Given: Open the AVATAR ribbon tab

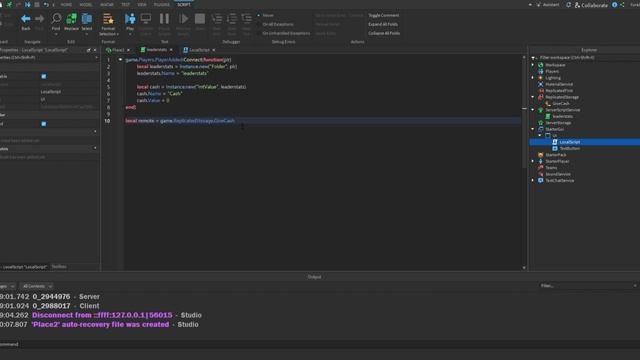Looking at the screenshot, I should pos(107,4).
